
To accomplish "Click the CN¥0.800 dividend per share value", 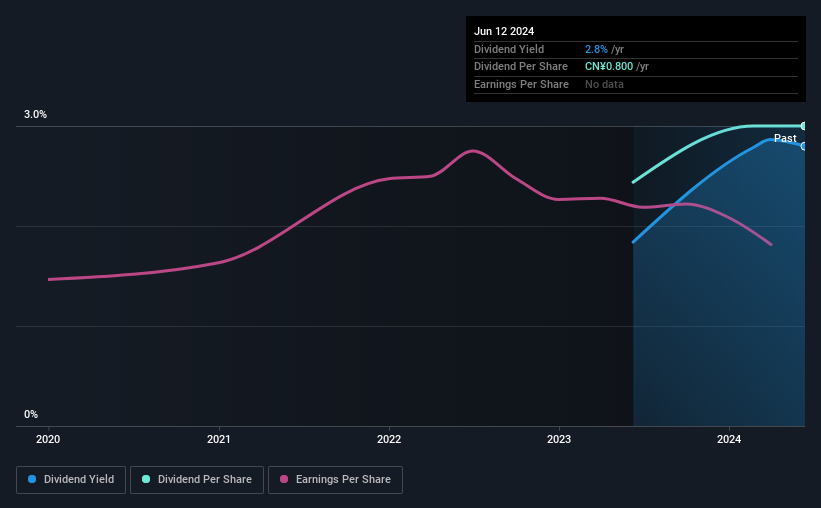I will click(609, 67).
